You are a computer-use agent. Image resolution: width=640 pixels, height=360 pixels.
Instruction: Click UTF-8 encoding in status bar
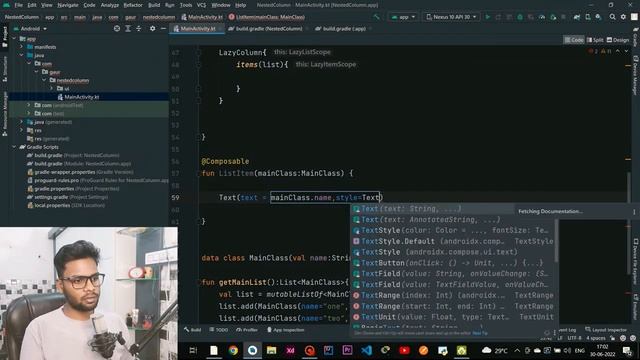pyautogui.click(x=574, y=338)
